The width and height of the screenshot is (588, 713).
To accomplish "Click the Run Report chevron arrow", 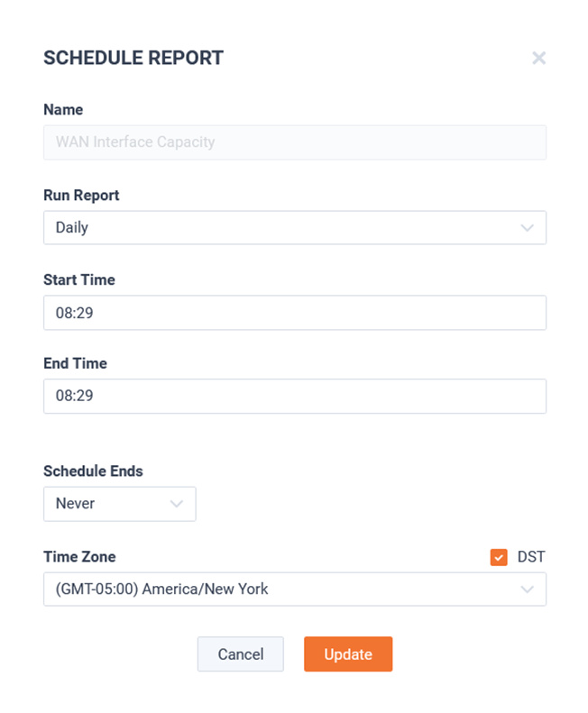I will [x=527, y=227].
